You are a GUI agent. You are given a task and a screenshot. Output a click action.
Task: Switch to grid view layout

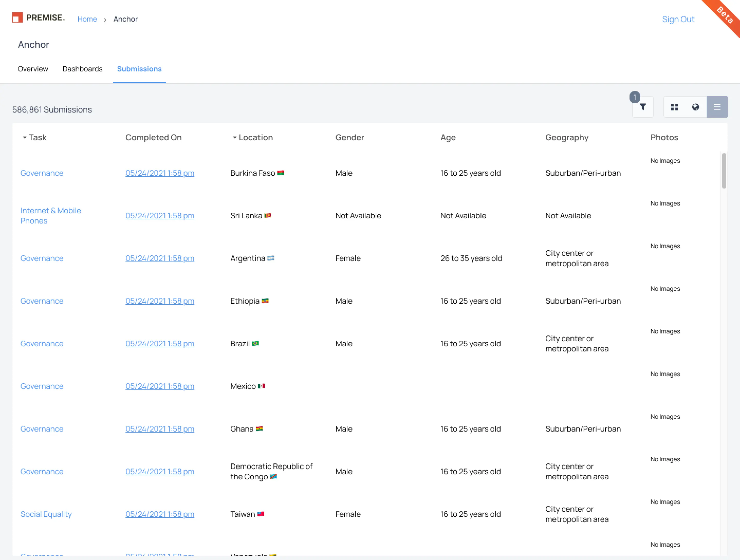[674, 107]
